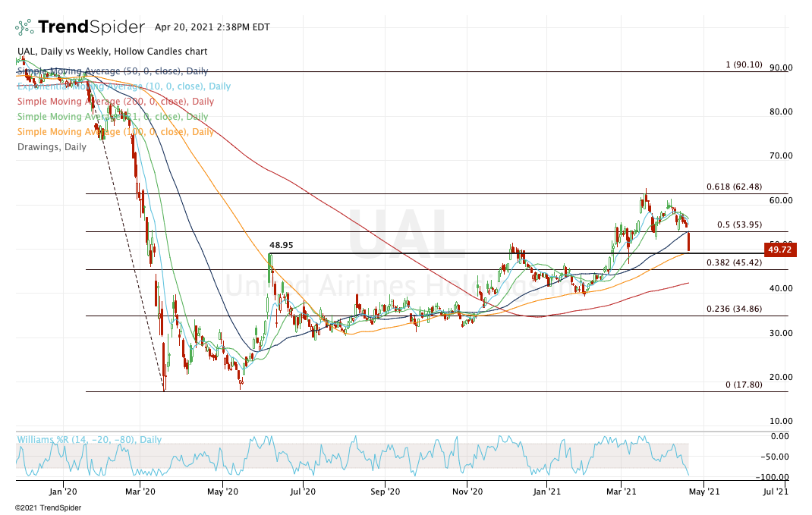
Task: Click the ©2021 TrendSpider copyright text
Action: click(48, 507)
